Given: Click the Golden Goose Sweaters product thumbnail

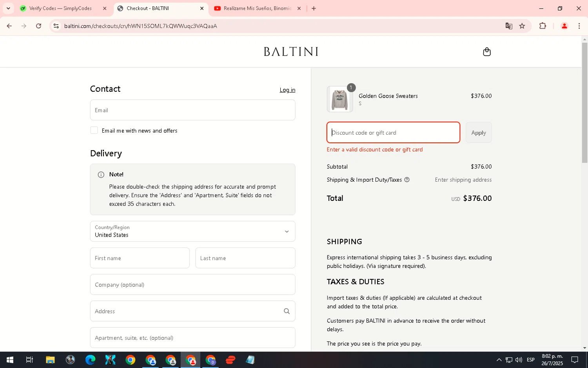Looking at the screenshot, I should [339, 99].
